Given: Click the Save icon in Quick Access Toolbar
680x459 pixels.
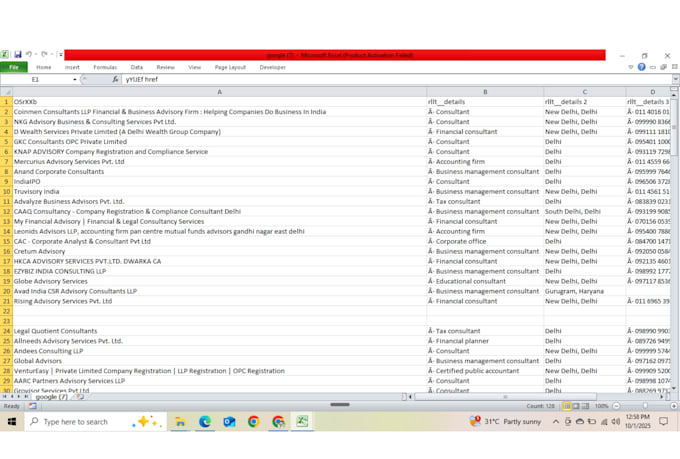Looking at the screenshot, I should (x=18, y=54).
